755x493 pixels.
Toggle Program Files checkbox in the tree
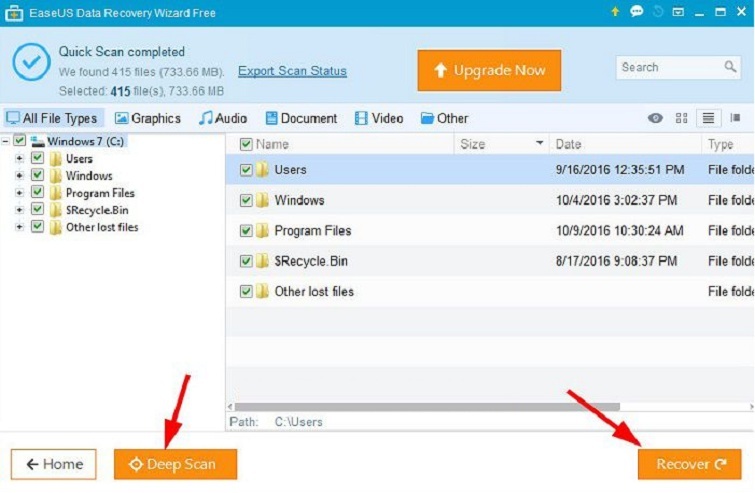tap(37, 192)
